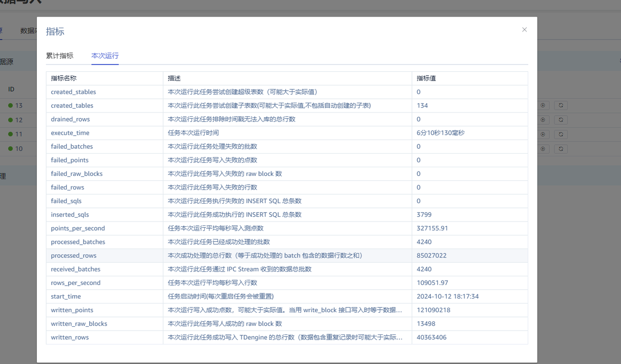Image resolution: width=621 pixels, height=364 pixels.
Task: Close the 指标 metrics dialog
Action: tap(524, 29)
